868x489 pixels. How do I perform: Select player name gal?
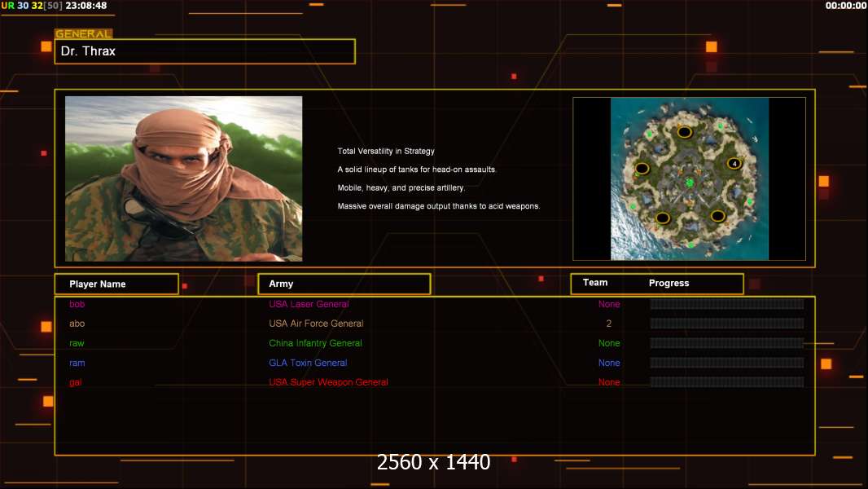click(x=75, y=382)
